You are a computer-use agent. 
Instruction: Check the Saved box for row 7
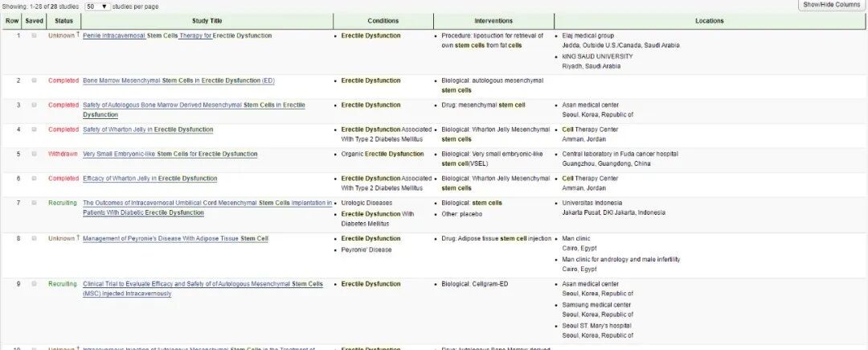click(35, 203)
